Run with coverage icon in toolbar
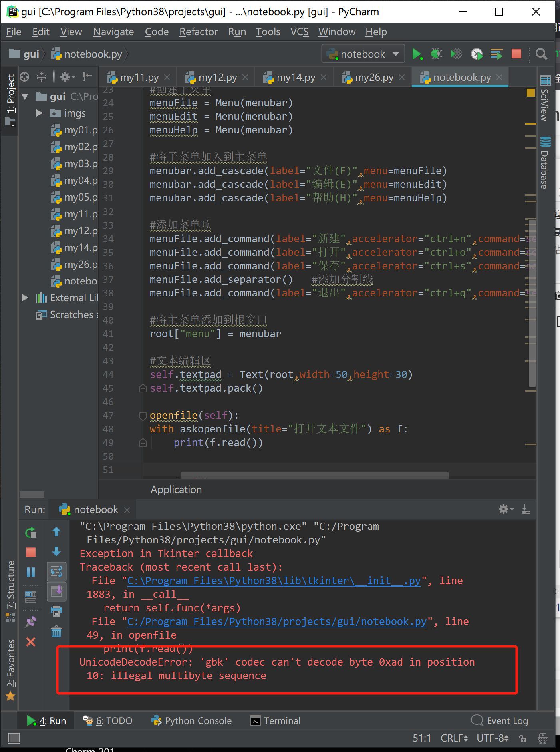The image size is (560, 752). pos(456,54)
